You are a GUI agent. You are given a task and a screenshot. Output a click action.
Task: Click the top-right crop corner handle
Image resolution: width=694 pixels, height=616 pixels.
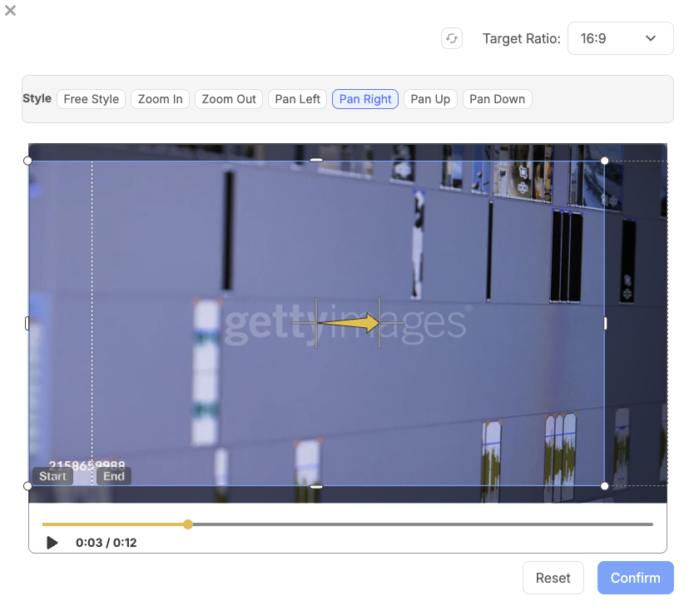(x=605, y=161)
